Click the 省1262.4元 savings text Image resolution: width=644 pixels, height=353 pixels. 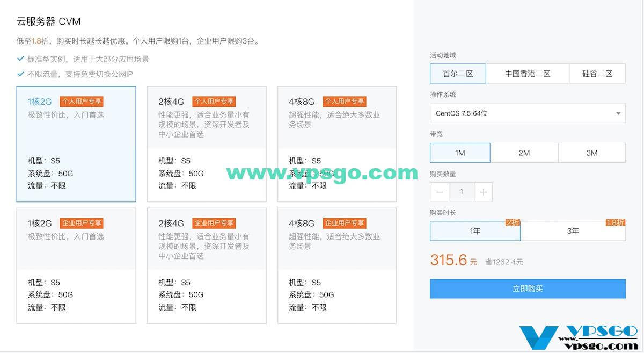coord(504,262)
